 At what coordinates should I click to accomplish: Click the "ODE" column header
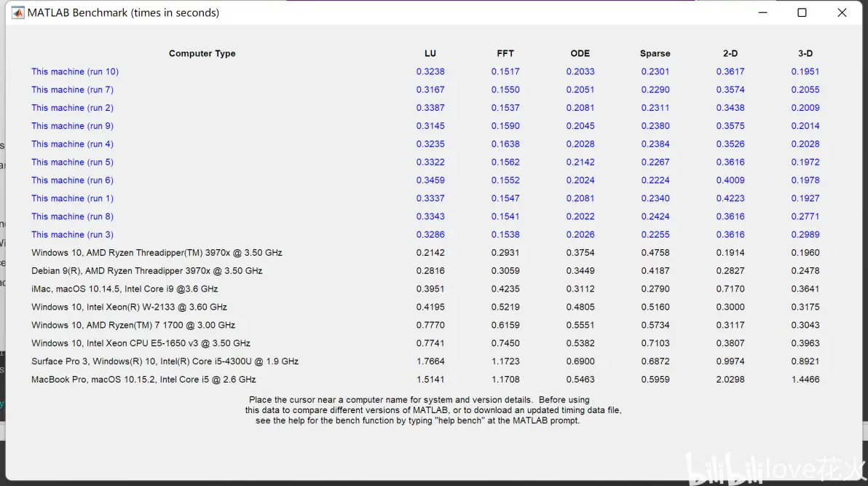[x=580, y=53]
